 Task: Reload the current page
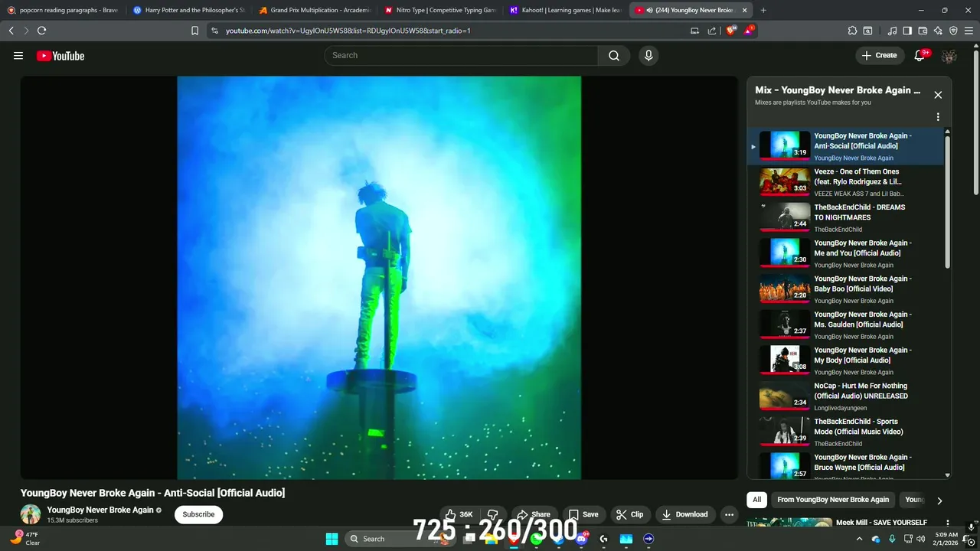coord(41,31)
